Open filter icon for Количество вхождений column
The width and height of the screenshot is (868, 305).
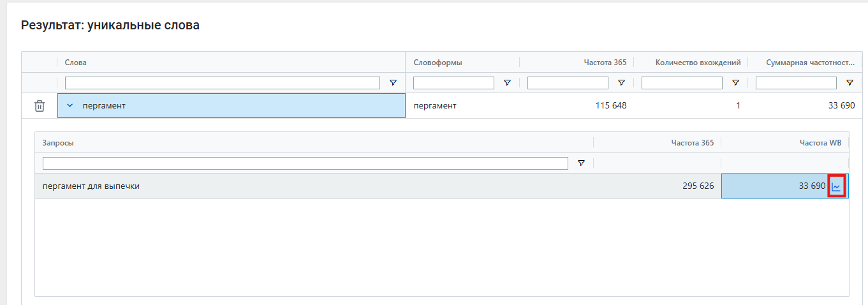pyautogui.click(x=735, y=83)
